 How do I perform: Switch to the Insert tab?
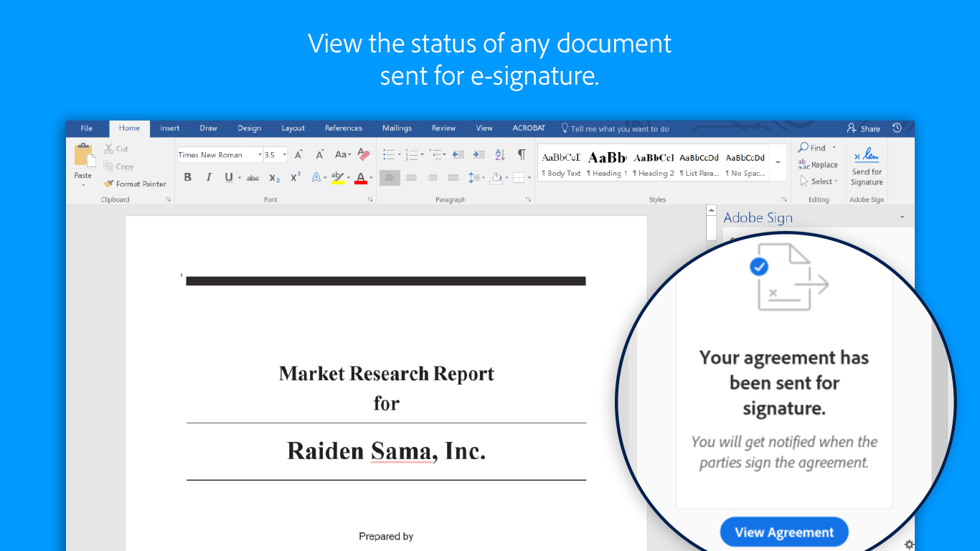coord(170,128)
